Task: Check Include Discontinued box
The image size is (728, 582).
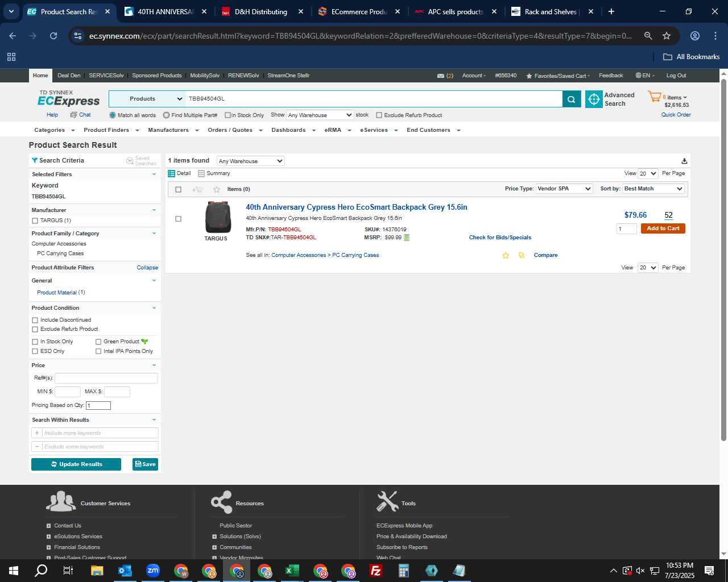Action: pos(35,321)
